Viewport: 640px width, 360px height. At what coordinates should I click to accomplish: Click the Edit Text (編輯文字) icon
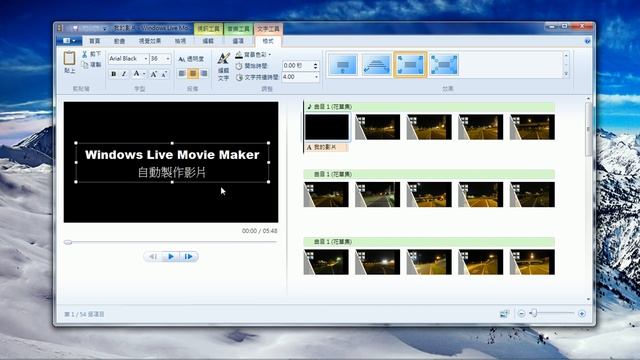(223, 58)
